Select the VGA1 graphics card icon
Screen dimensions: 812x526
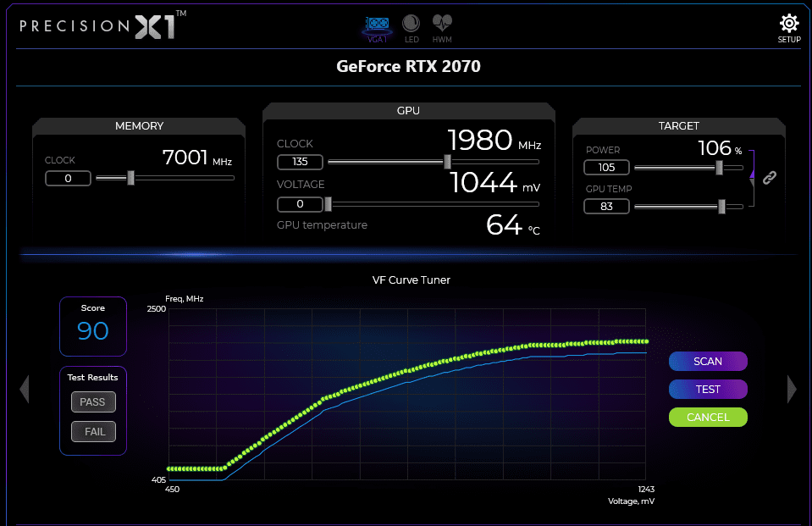[x=377, y=29]
